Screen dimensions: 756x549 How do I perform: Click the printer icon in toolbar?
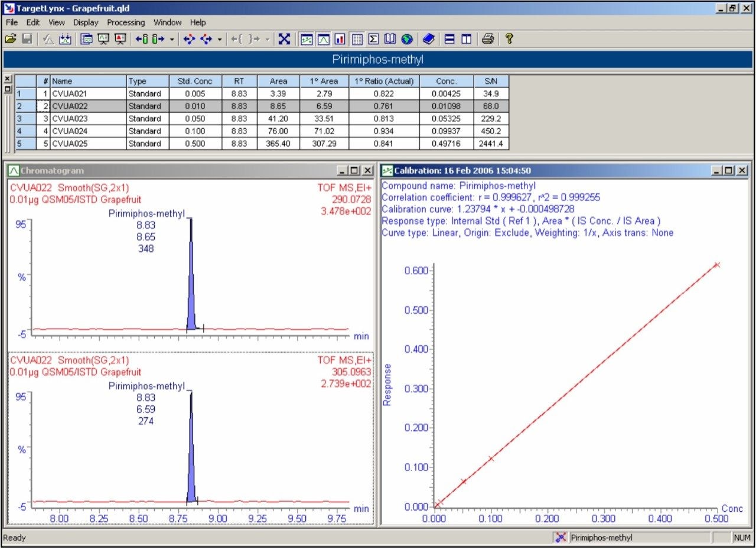pyautogui.click(x=487, y=39)
